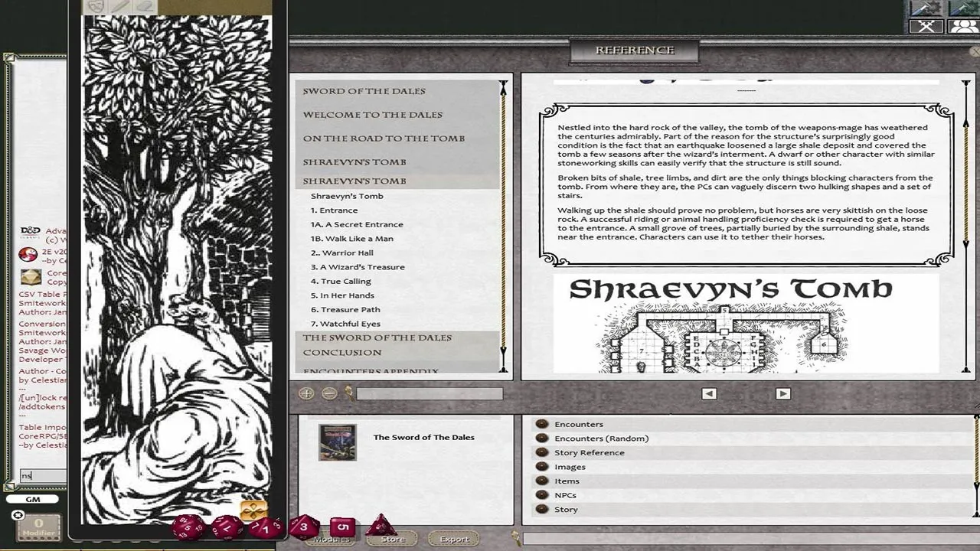Screen dimensions: 980x551
Task: Pick the red die showing 3
Action: point(304,527)
